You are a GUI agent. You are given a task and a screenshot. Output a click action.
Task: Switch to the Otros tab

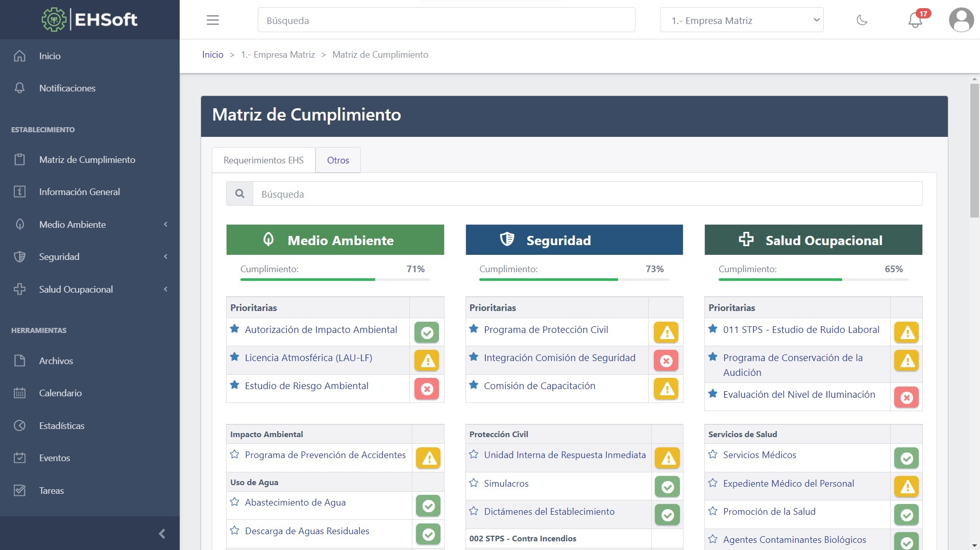tap(338, 160)
